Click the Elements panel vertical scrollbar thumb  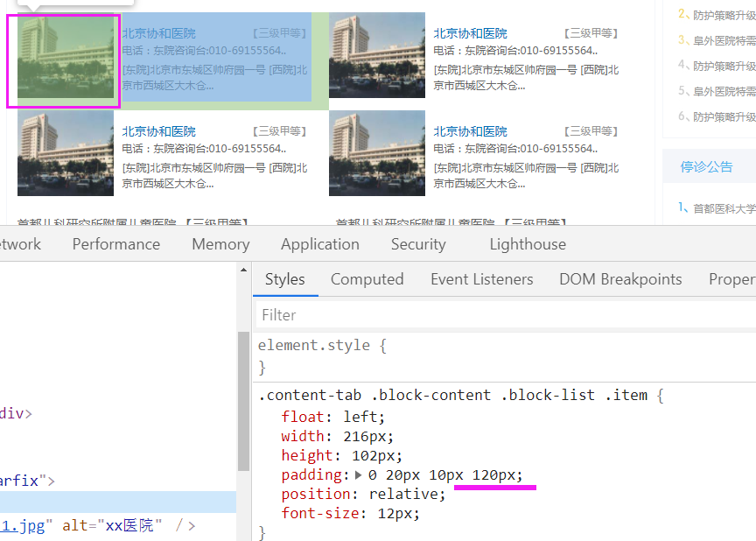[x=243, y=401]
